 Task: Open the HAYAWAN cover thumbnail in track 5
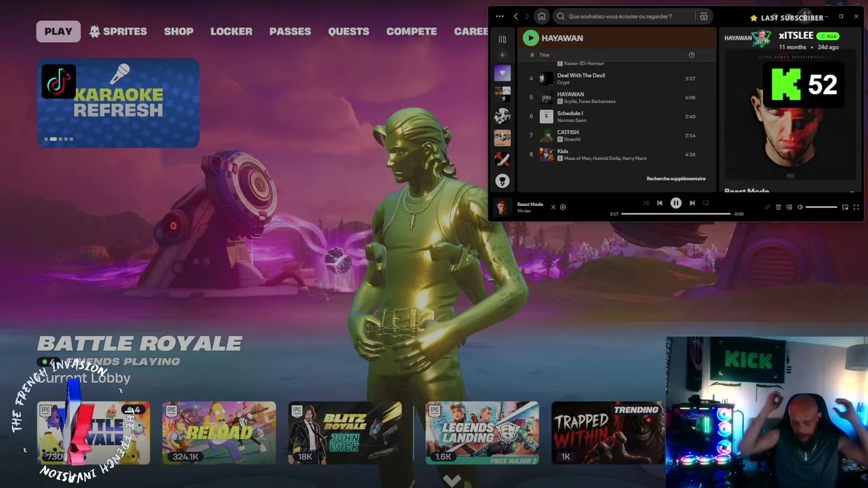point(546,98)
